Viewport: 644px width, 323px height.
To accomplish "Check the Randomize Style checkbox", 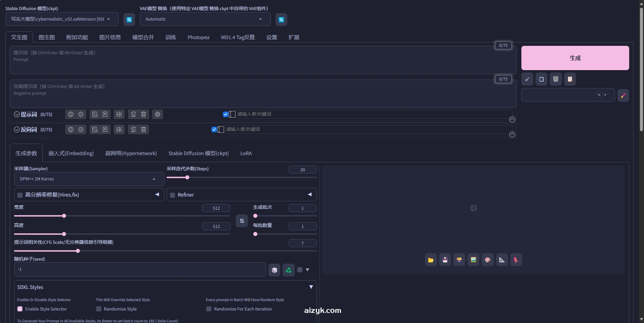I will coord(98,309).
